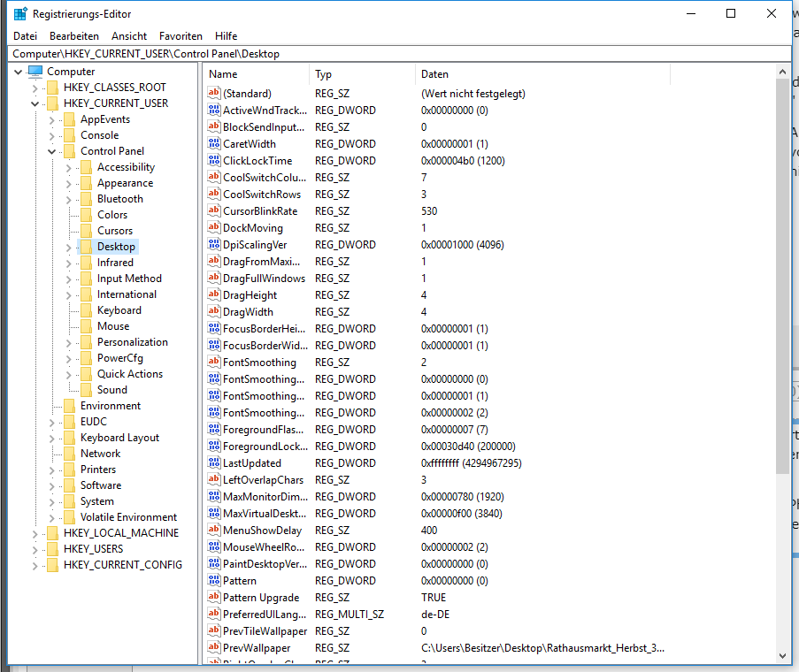The width and height of the screenshot is (799, 672).
Task: Collapse the Computer root node
Action: [x=19, y=72]
